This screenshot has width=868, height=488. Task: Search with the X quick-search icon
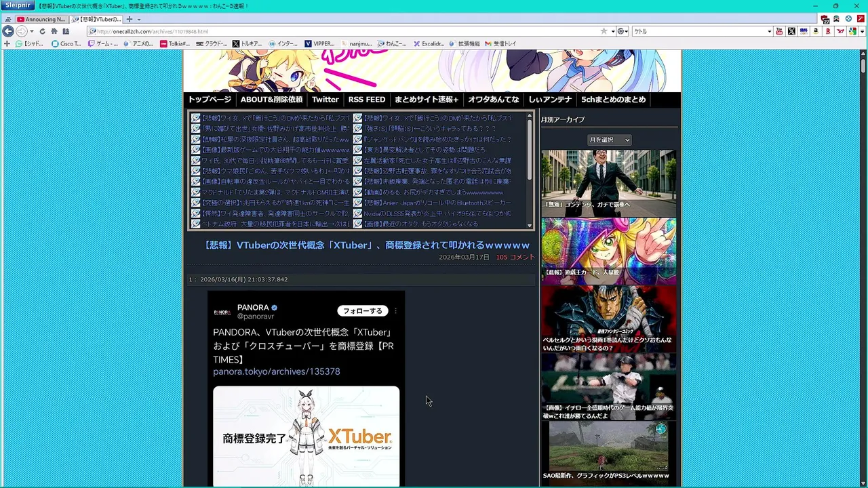791,31
